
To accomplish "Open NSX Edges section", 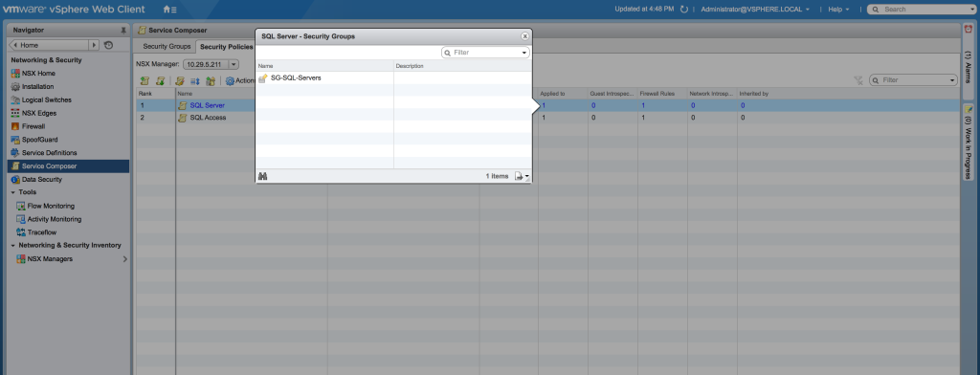I will pos(38,113).
